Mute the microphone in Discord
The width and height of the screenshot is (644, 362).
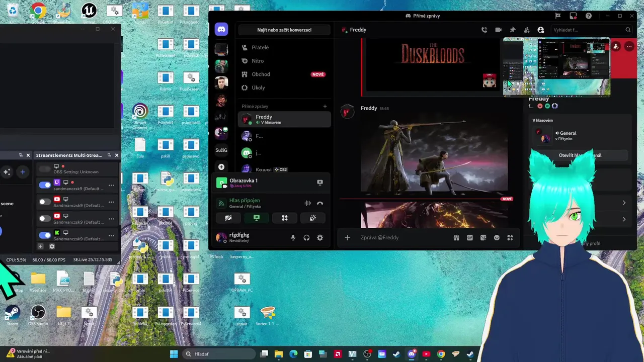coord(293,237)
